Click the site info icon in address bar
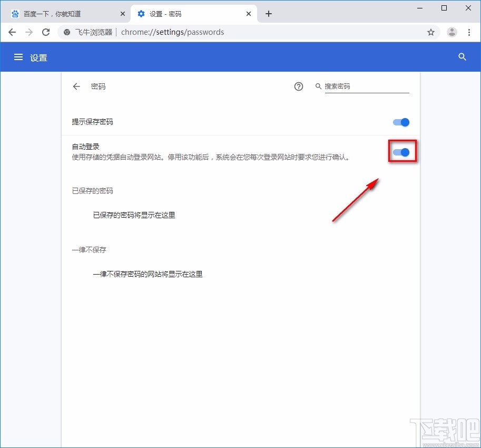This screenshot has width=481, height=448. coord(66,32)
